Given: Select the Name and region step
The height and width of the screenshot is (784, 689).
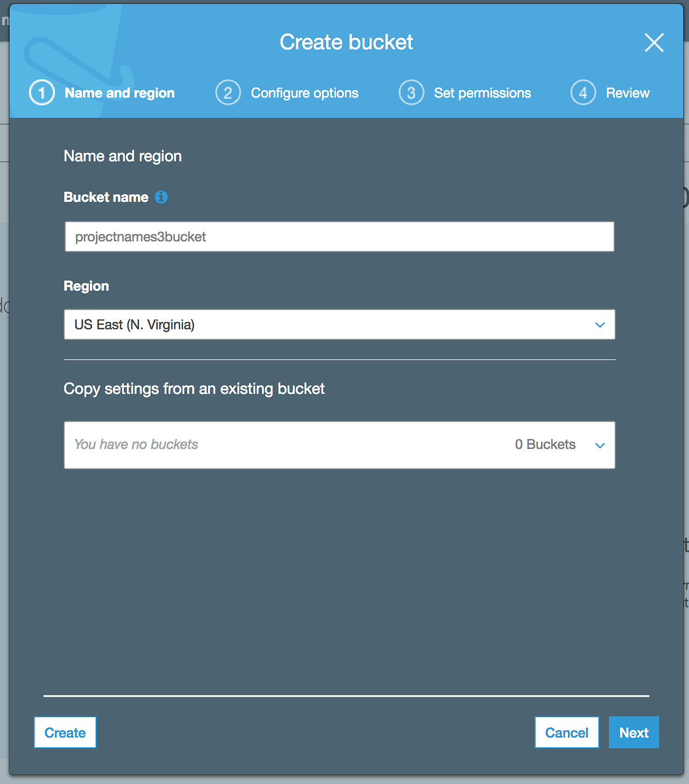Looking at the screenshot, I should (119, 92).
